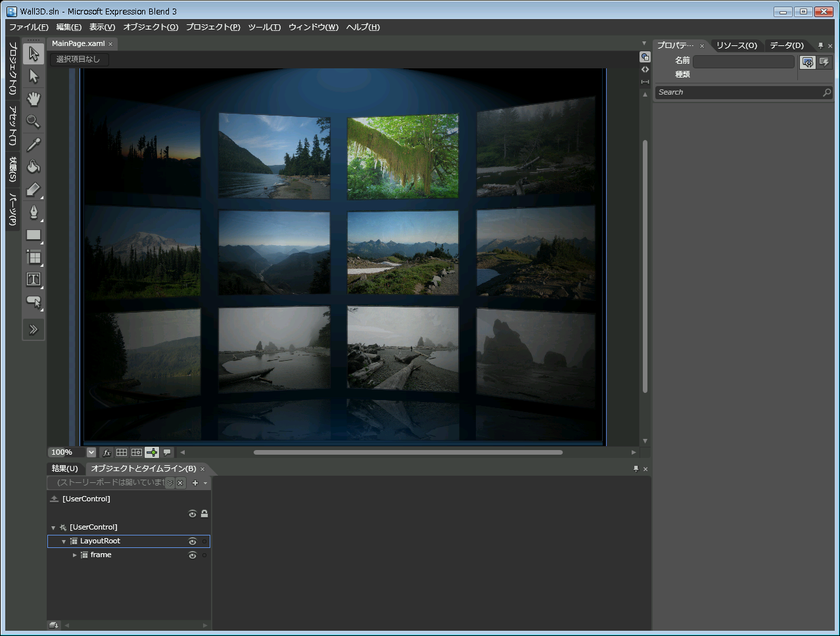This screenshot has height=636, width=840.
Task: Click the properties Search field
Action: [x=738, y=93]
